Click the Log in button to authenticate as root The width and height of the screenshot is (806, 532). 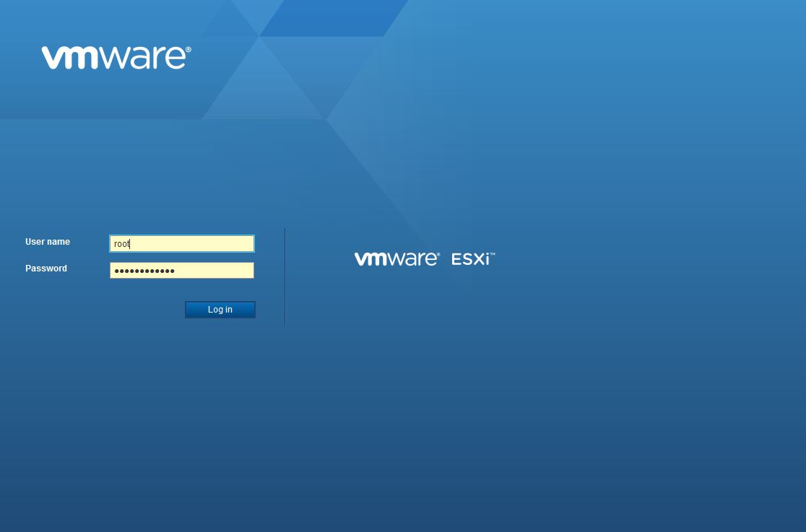pyautogui.click(x=220, y=309)
